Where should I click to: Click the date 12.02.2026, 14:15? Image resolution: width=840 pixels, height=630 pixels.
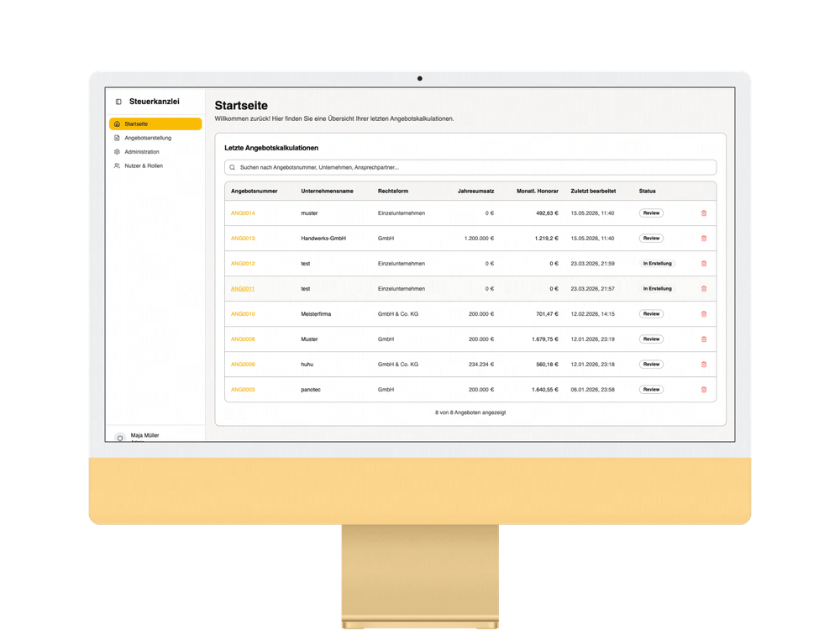click(592, 314)
